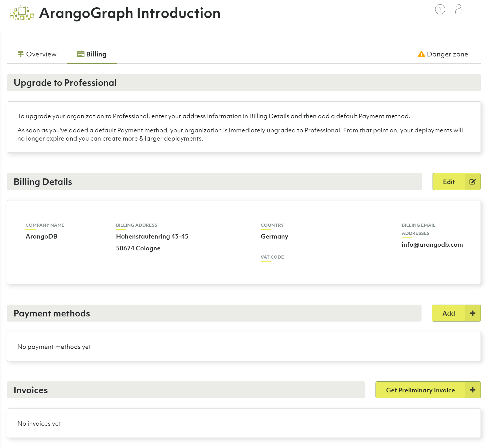Click plus icon on Get Preliminary Invoice
489x448 pixels.
tap(473, 390)
